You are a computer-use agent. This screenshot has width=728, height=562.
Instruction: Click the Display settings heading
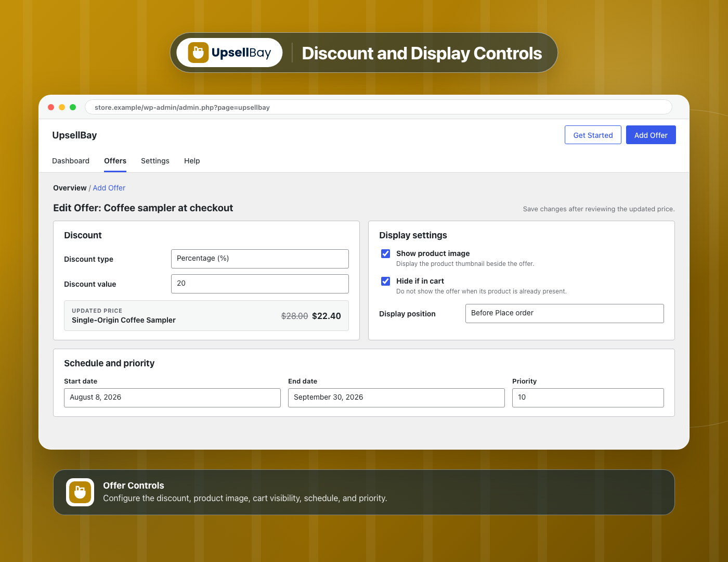pos(413,235)
